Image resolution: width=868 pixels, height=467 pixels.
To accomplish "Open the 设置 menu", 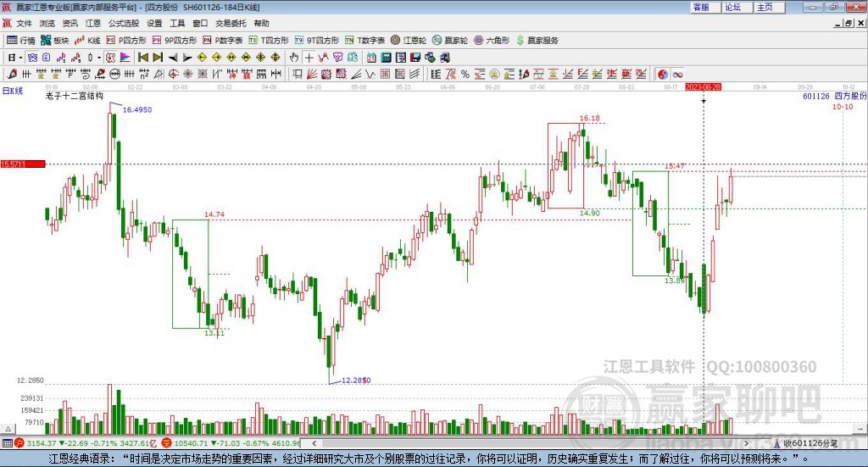I will [154, 23].
